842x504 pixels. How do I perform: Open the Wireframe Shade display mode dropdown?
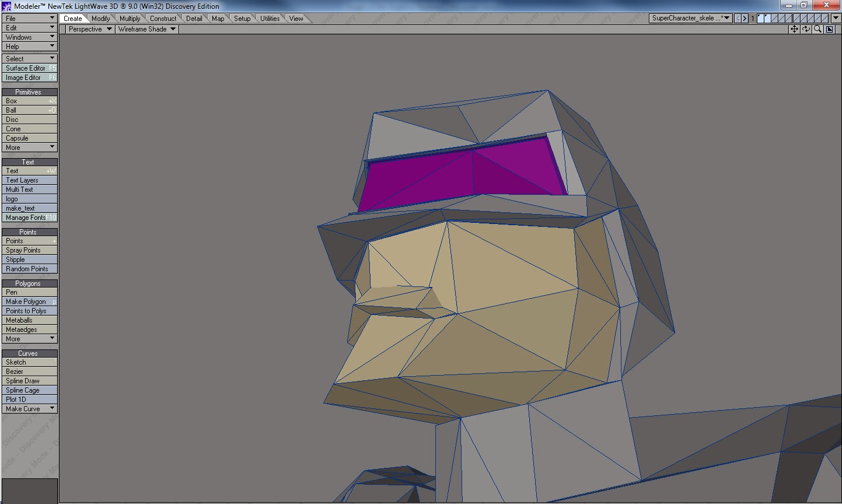tap(145, 29)
